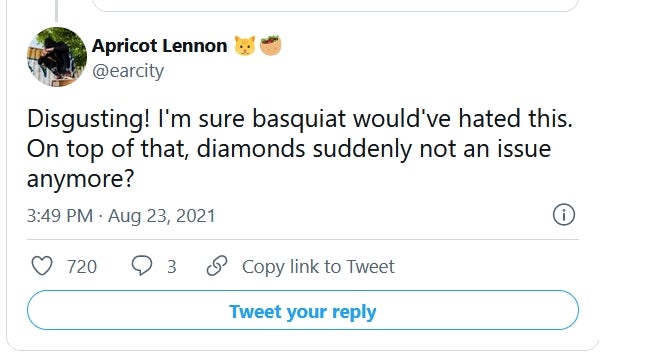The image size is (655, 363).
Task: Click the cat face emoji beside name
Action: pos(244,46)
